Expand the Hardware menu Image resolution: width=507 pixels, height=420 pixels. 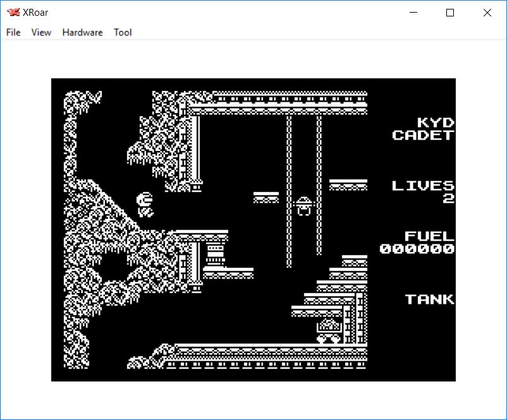pos(82,32)
